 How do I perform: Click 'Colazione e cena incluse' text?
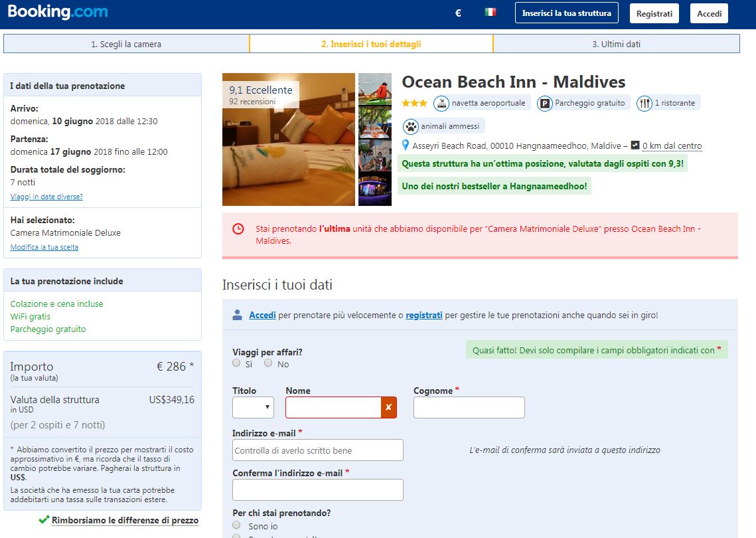57,304
